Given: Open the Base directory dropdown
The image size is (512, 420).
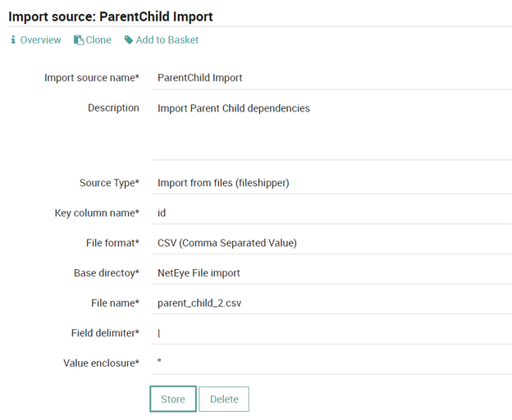Looking at the screenshot, I should pyautogui.click(x=331, y=273).
